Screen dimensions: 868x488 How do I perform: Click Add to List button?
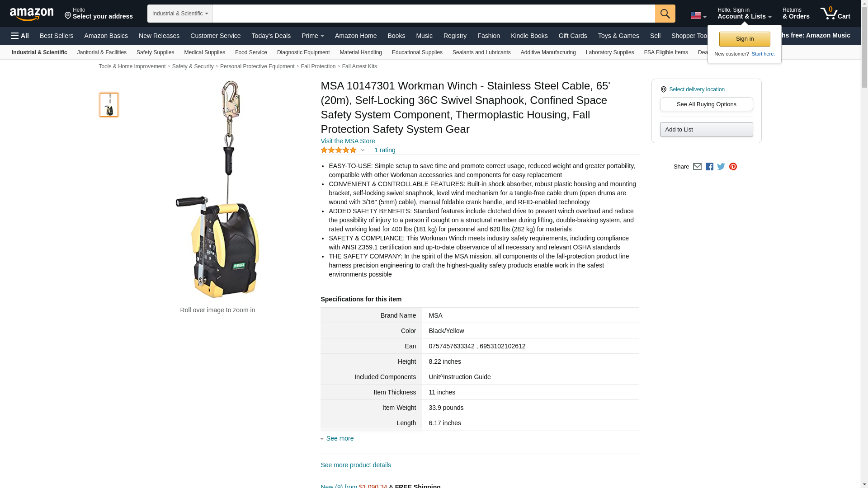click(706, 130)
